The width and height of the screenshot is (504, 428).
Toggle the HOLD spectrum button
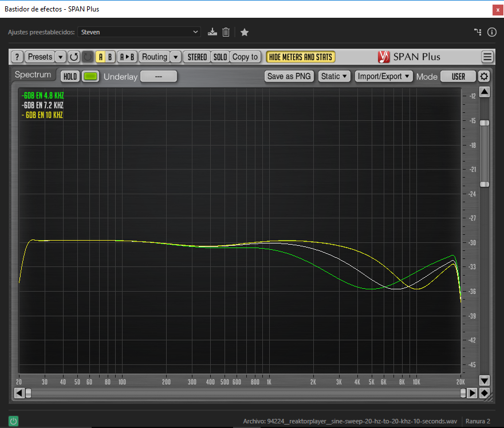coord(70,76)
